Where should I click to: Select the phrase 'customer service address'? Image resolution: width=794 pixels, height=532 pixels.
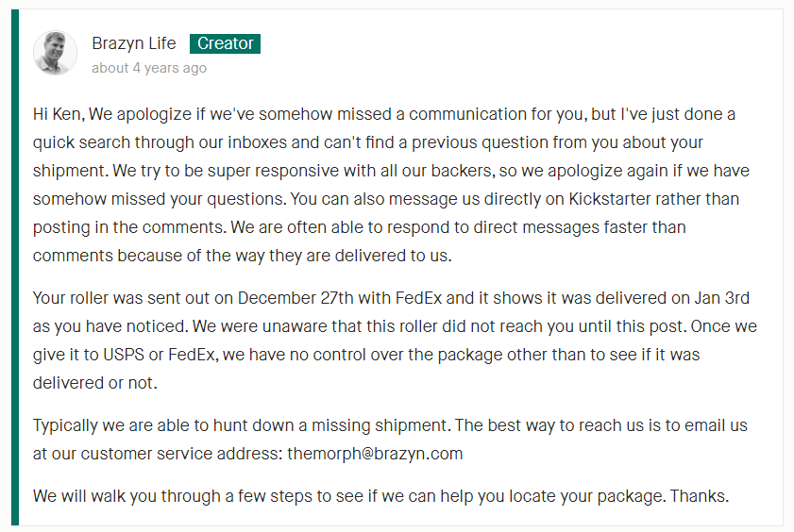coord(180,454)
